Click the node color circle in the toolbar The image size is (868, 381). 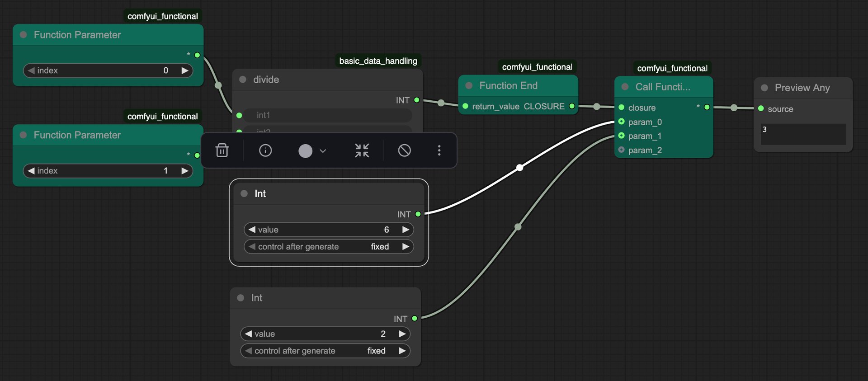[x=306, y=151]
